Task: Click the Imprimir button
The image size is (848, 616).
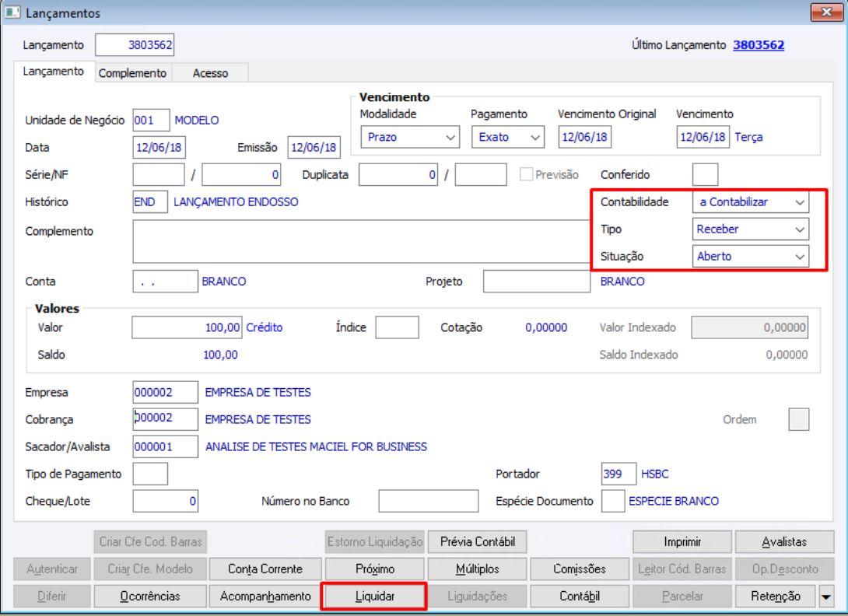Action: pyautogui.click(x=682, y=542)
